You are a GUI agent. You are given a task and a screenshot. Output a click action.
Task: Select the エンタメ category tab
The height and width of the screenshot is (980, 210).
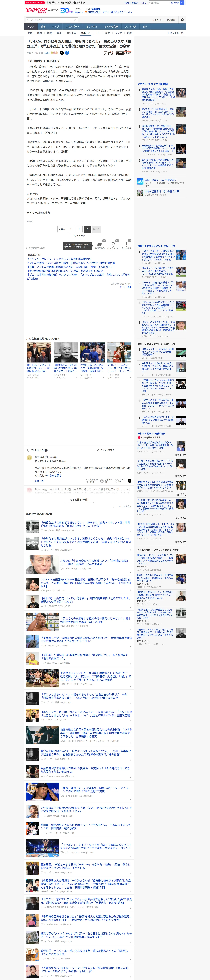(x=71, y=33)
